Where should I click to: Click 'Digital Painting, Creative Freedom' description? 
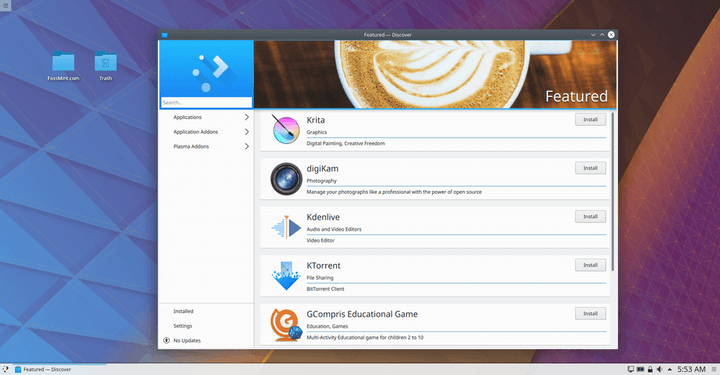coord(345,143)
